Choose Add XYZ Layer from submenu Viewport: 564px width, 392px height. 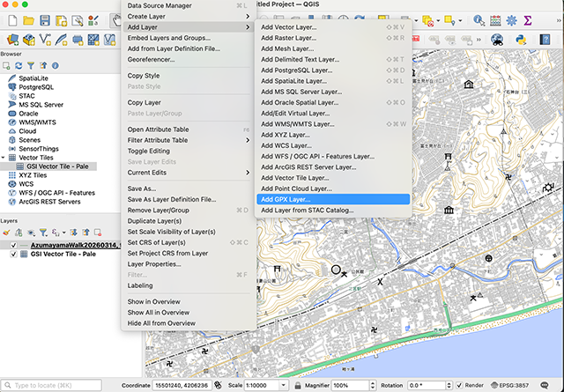coord(333,135)
